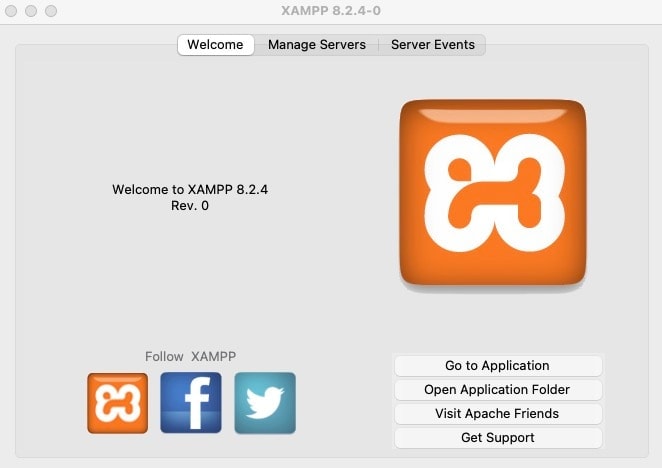Zoom the XAMPP window

[x=51, y=11]
